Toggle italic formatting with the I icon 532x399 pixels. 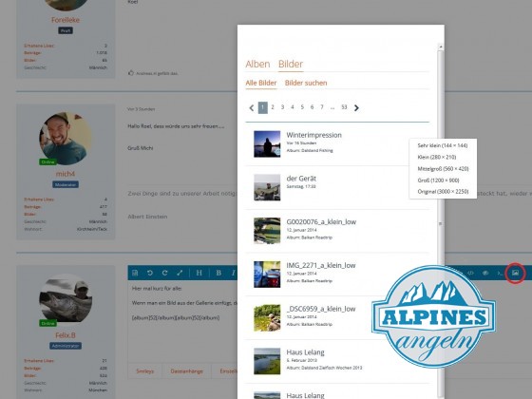(x=234, y=273)
